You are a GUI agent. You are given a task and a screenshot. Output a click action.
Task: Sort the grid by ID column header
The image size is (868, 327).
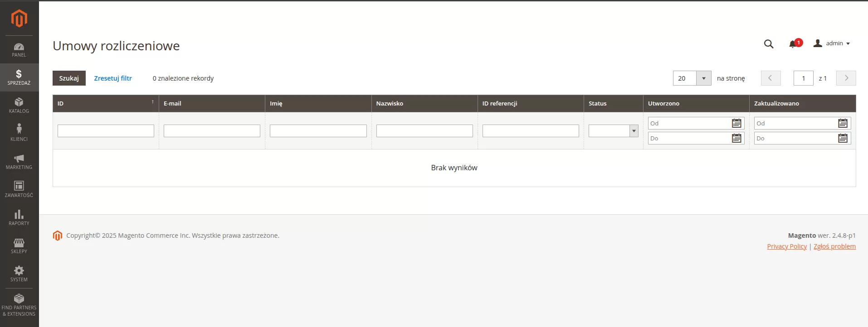105,104
